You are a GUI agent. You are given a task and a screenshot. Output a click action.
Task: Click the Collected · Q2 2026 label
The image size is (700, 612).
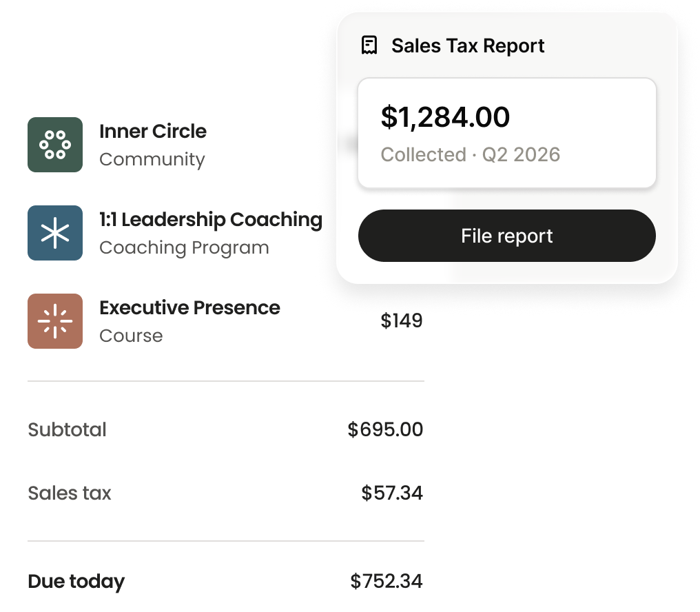[x=470, y=154]
